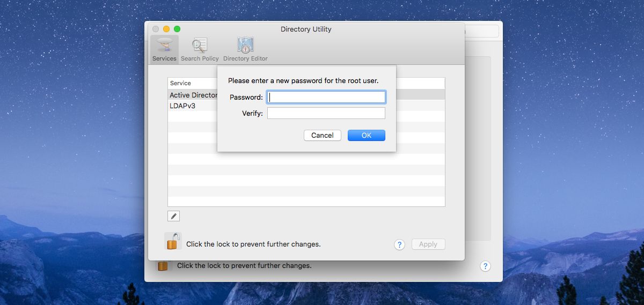Viewport: 644px width, 305px height.
Task: Click the pencil edit icon below service list
Action: 173,216
